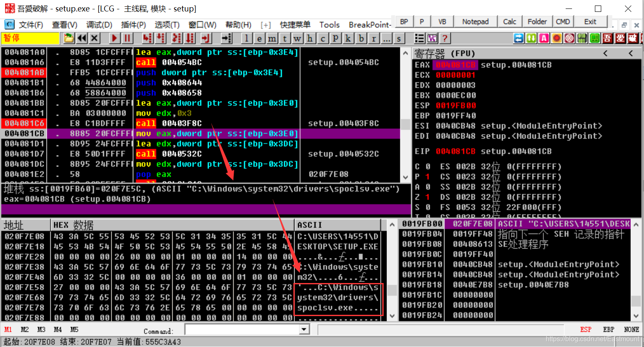Open the 快捷菜单 menu

click(295, 25)
